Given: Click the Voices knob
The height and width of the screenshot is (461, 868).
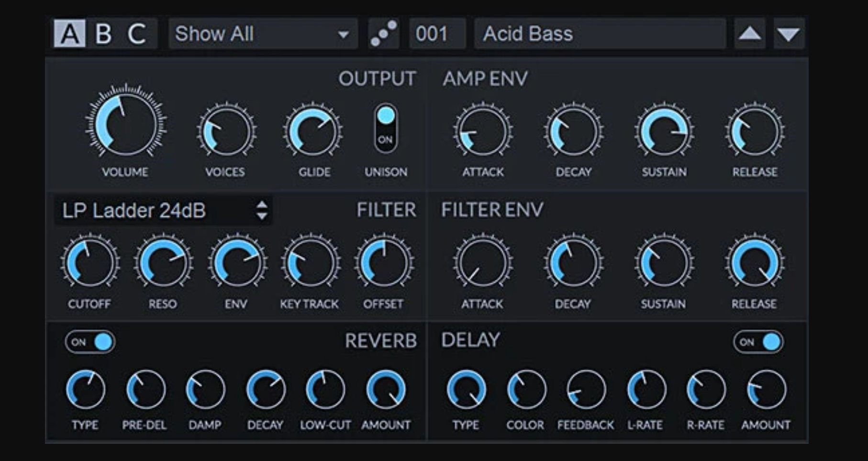Looking at the screenshot, I should [x=226, y=131].
